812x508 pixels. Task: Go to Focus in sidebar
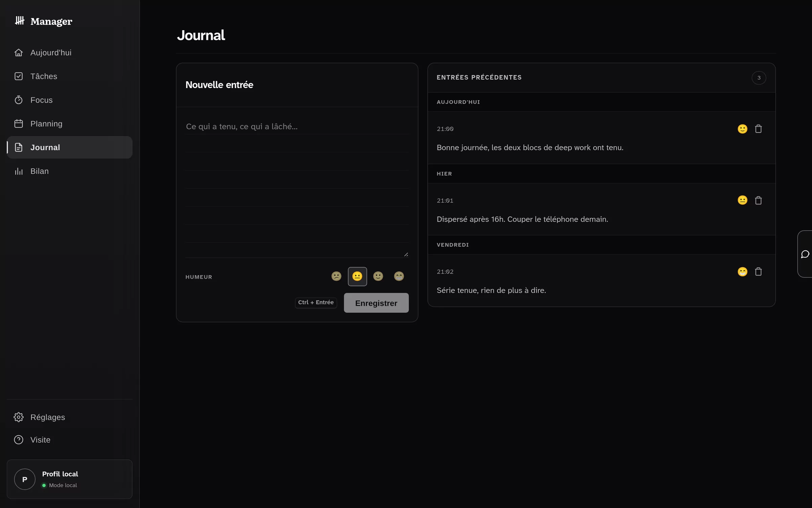[70, 100]
